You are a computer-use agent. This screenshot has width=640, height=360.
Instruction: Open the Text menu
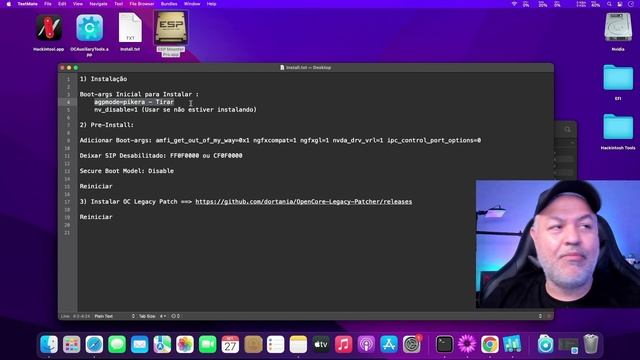coord(118,4)
